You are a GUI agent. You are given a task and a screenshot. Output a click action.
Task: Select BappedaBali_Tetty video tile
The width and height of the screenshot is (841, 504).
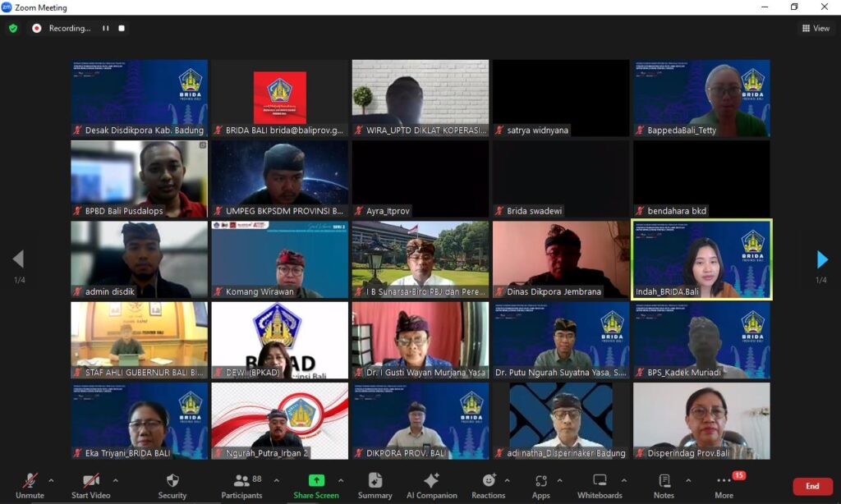tap(701, 99)
